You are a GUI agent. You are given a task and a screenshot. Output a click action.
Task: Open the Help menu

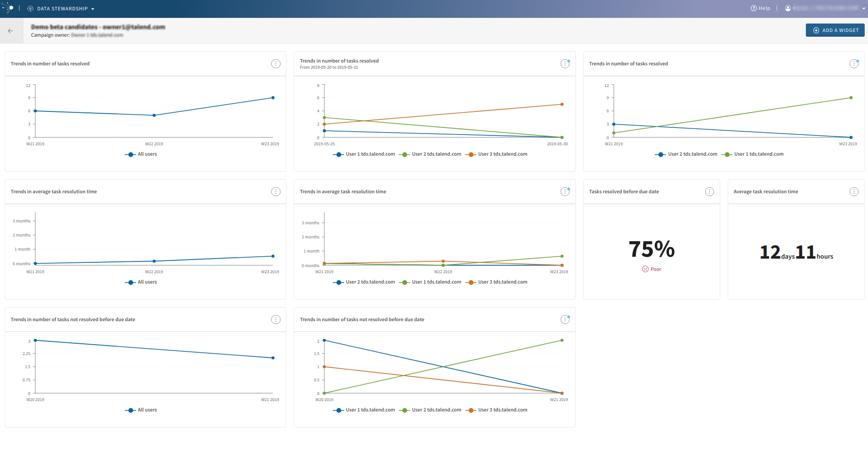click(x=761, y=8)
